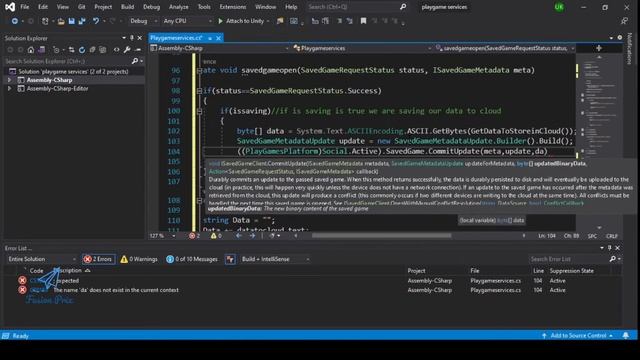Close the Solution Explorer panel
Image resolution: width=640 pixels, height=360 pixels.
coord(140,38)
